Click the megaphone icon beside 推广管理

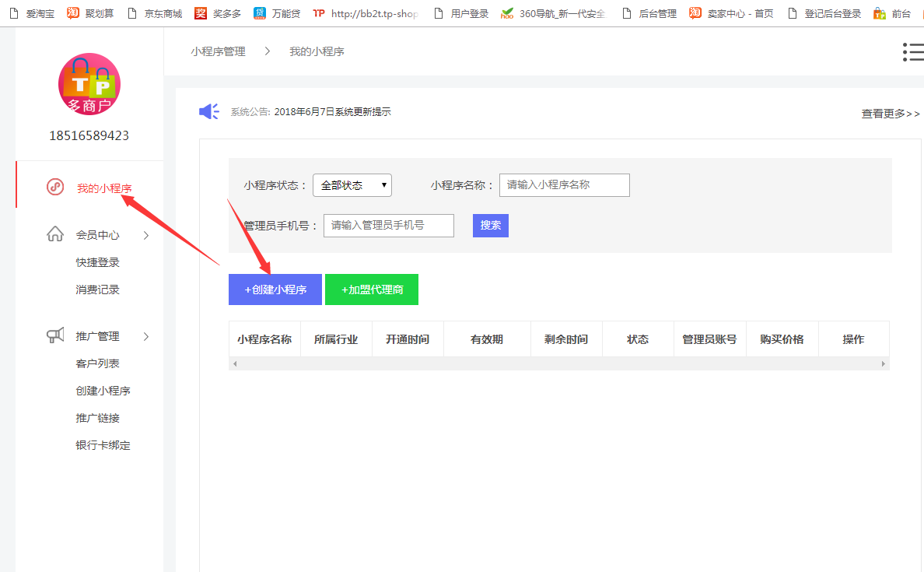click(x=55, y=336)
